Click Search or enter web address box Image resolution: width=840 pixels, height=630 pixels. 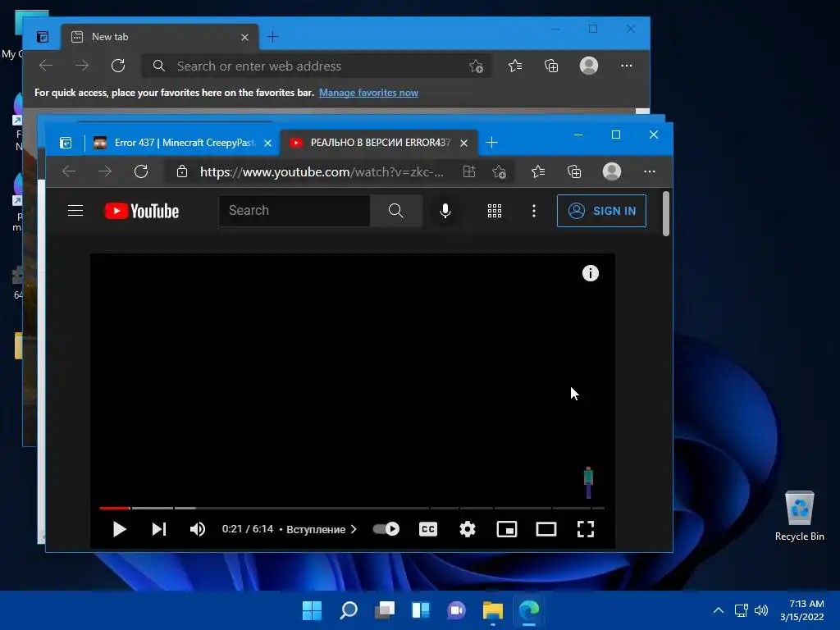(316, 66)
